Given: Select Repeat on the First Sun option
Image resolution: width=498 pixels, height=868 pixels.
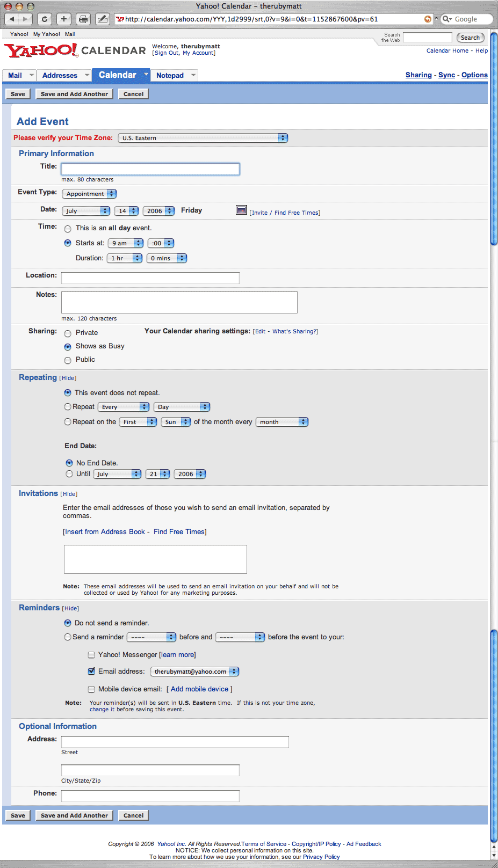Looking at the screenshot, I should (68, 422).
